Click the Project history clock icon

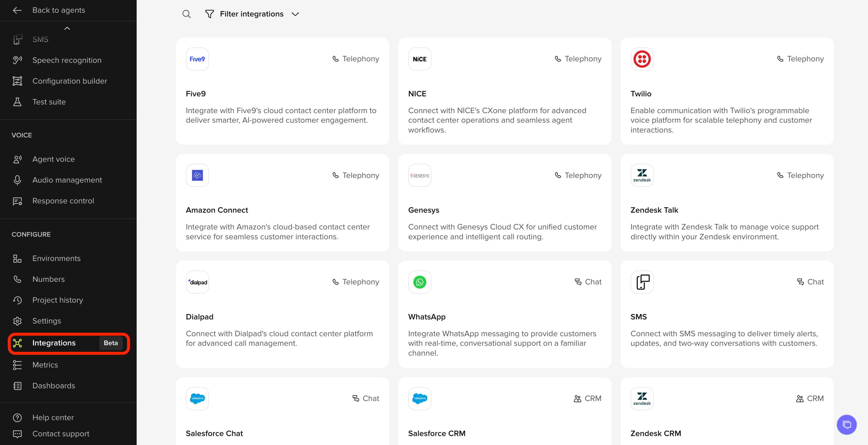click(17, 300)
